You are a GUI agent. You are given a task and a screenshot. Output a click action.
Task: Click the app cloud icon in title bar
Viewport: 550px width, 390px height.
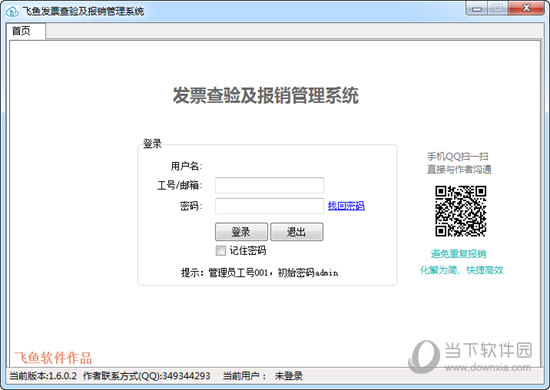(12, 11)
